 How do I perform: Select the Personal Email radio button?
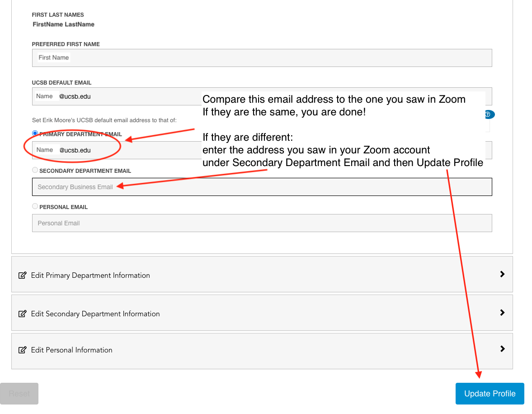35,206
